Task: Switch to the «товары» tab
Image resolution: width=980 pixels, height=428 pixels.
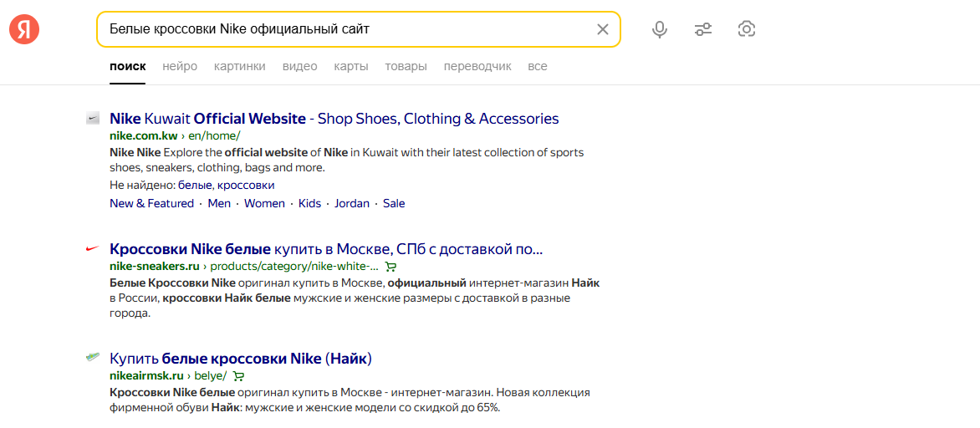Action: point(406,66)
